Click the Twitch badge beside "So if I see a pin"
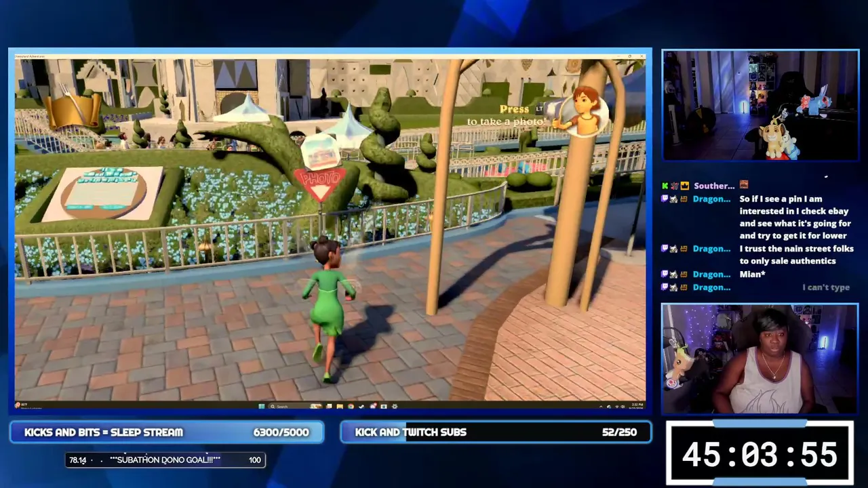868x488 pixels. tap(665, 199)
